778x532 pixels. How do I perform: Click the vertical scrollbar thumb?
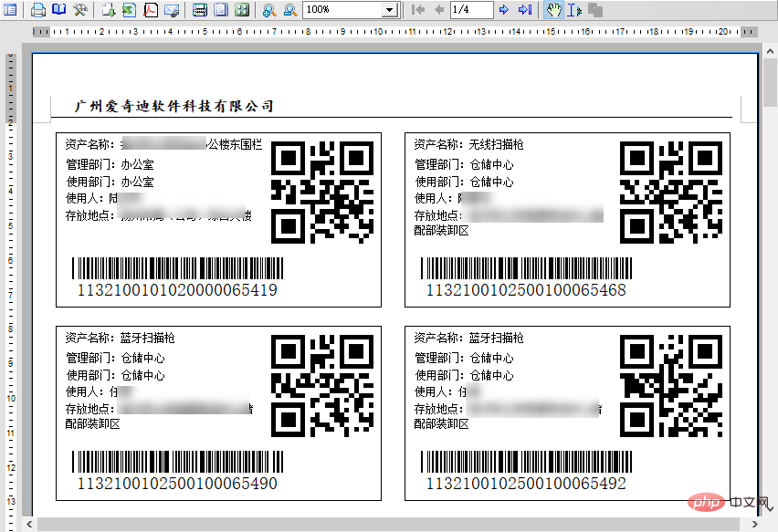click(x=770, y=82)
